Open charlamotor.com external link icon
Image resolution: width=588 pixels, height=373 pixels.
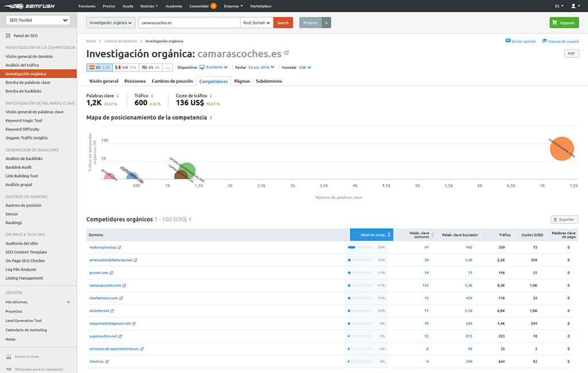[x=121, y=298]
